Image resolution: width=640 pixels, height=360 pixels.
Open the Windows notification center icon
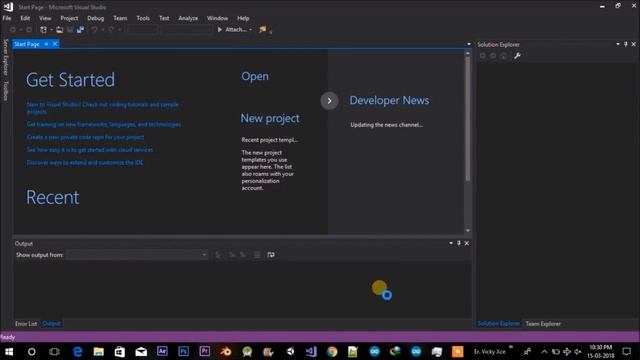click(627, 351)
